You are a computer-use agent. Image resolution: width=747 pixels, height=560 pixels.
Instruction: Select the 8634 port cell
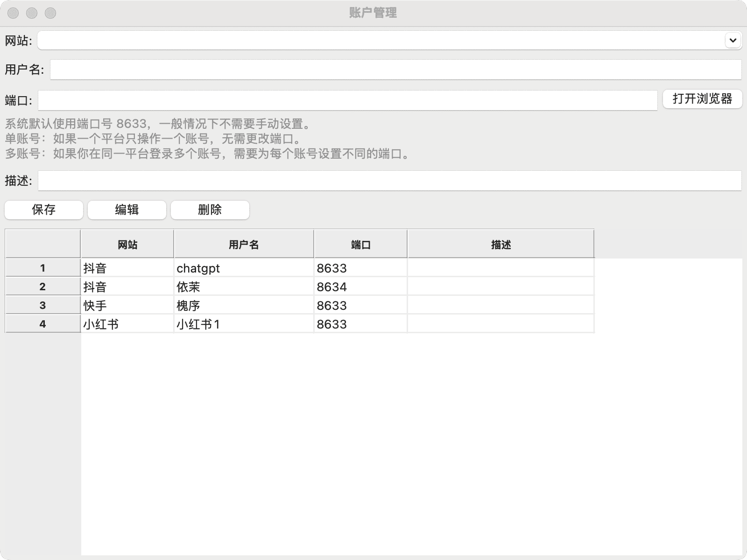[x=360, y=287]
